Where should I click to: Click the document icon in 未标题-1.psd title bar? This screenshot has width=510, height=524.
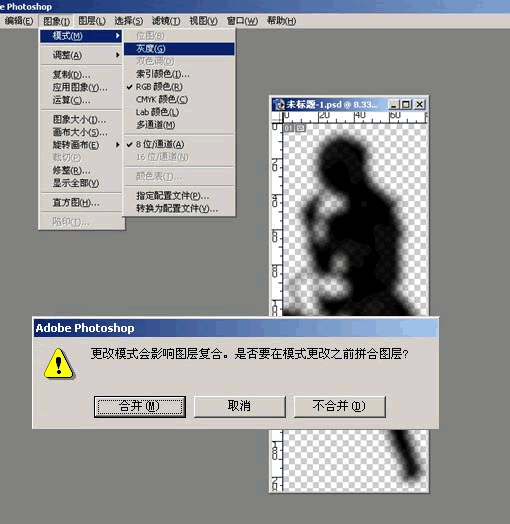(x=279, y=105)
